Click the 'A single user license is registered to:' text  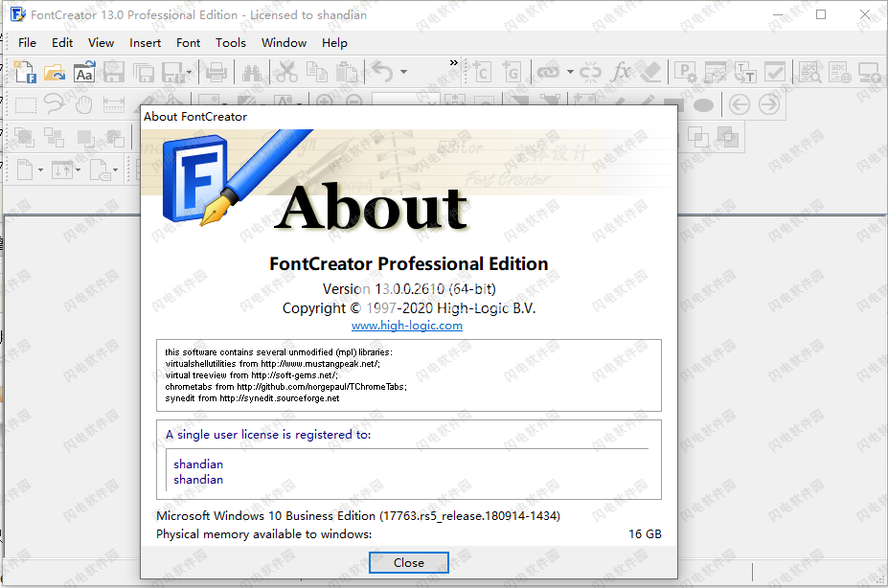pyautogui.click(x=268, y=435)
